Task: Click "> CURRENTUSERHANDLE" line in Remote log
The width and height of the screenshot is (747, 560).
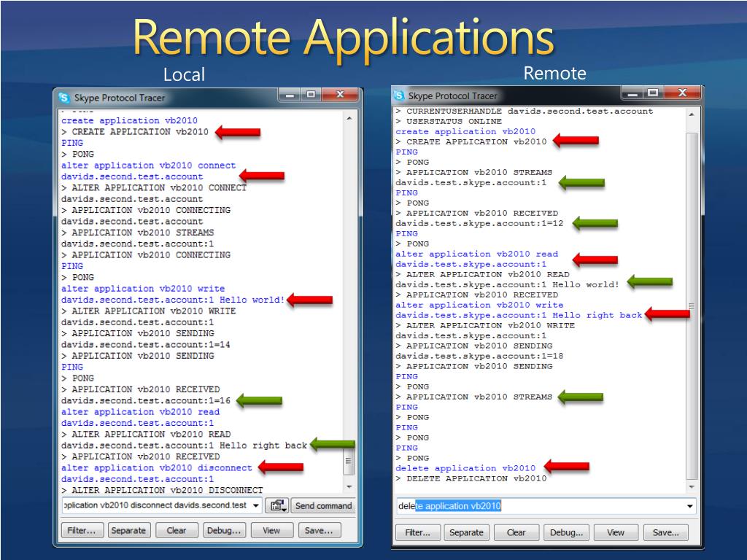Action: pos(524,112)
